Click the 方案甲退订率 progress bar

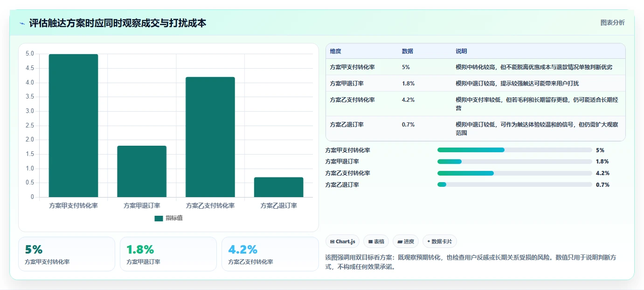(515, 162)
